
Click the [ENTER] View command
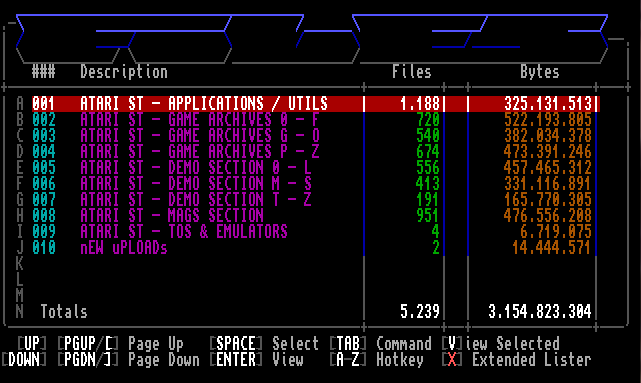click(256, 360)
